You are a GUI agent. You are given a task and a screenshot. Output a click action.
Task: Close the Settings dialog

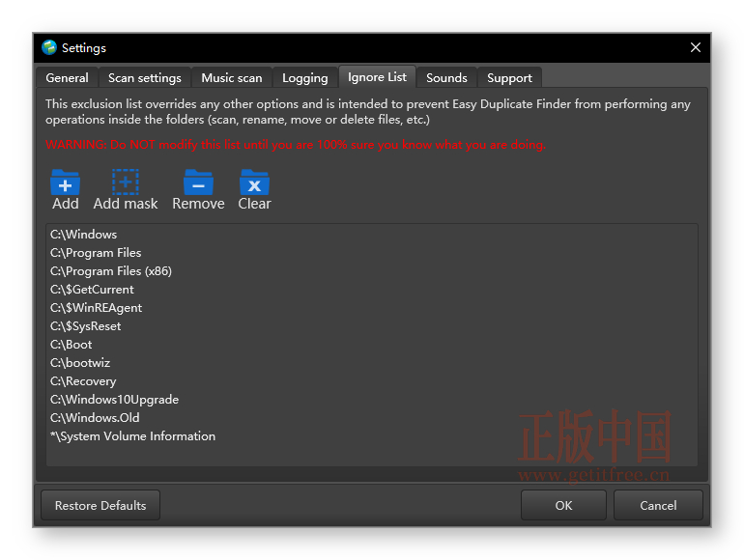(695, 47)
